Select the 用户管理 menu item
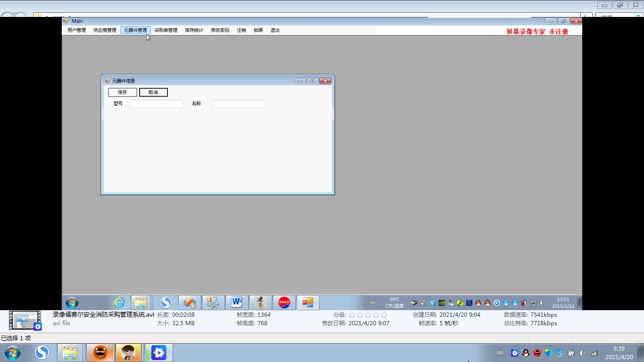Viewport: 644px width, 362px height. click(x=76, y=30)
